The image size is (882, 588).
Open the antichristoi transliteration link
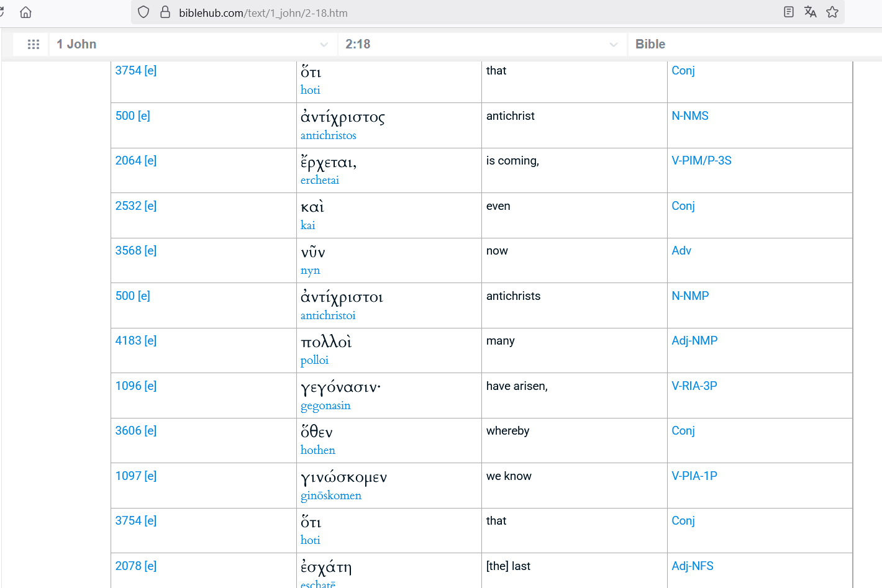click(328, 315)
